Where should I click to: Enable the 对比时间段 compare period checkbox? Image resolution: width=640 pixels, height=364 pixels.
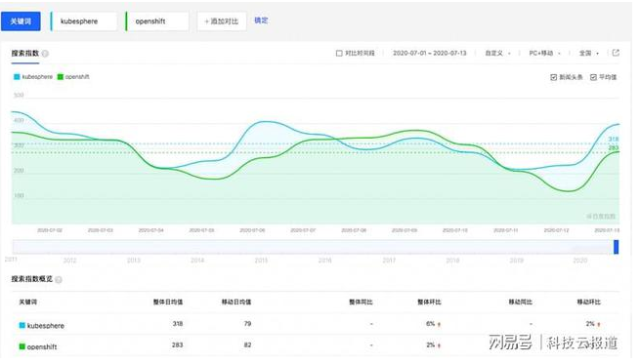click(x=339, y=54)
